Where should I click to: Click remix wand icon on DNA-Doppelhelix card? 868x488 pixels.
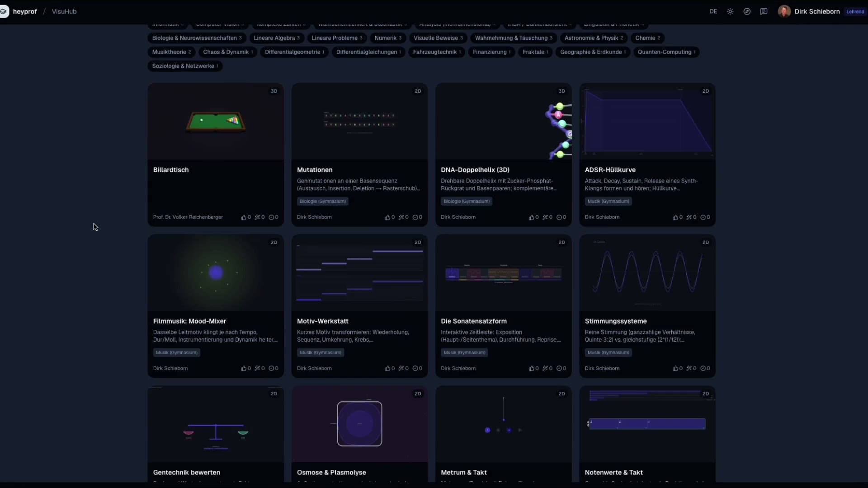tap(545, 217)
